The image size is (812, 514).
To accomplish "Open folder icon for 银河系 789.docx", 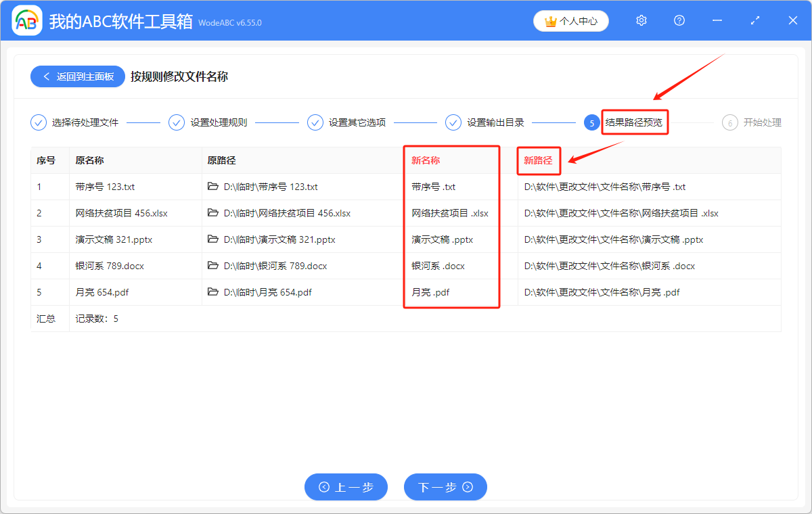I will click(213, 266).
